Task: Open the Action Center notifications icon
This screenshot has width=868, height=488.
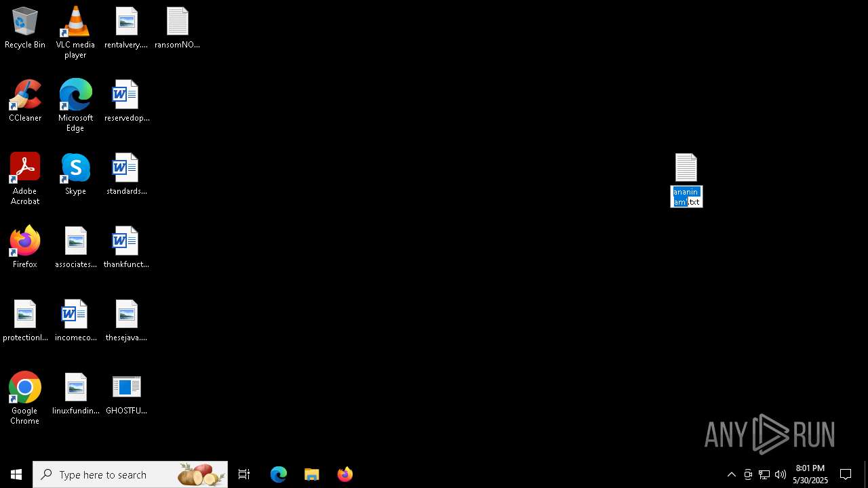Action: pyautogui.click(x=846, y=474)
